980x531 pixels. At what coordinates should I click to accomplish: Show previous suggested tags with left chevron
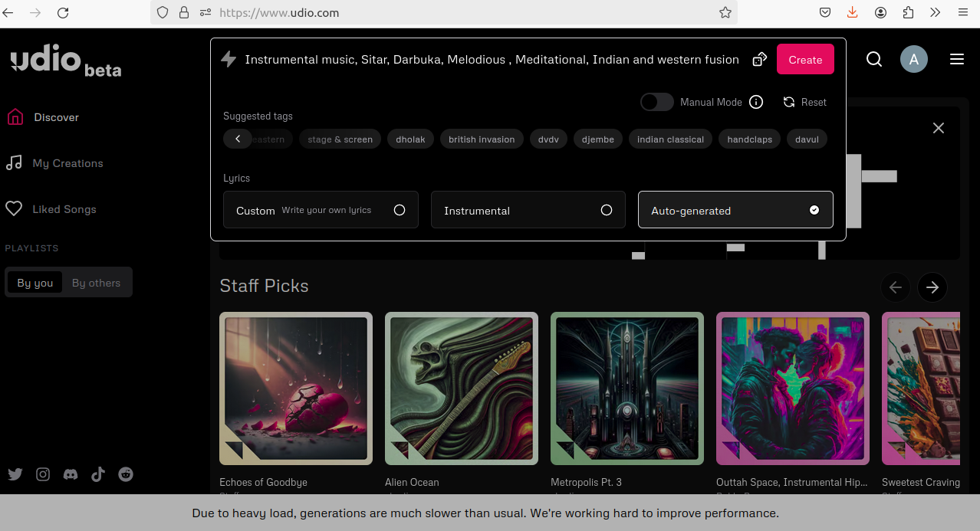pos(238,139)
